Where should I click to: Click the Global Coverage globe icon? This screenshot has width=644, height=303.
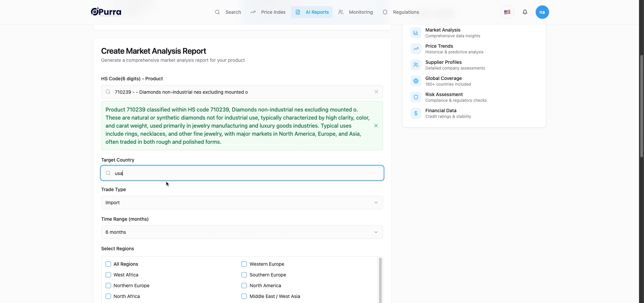point(416,81)
